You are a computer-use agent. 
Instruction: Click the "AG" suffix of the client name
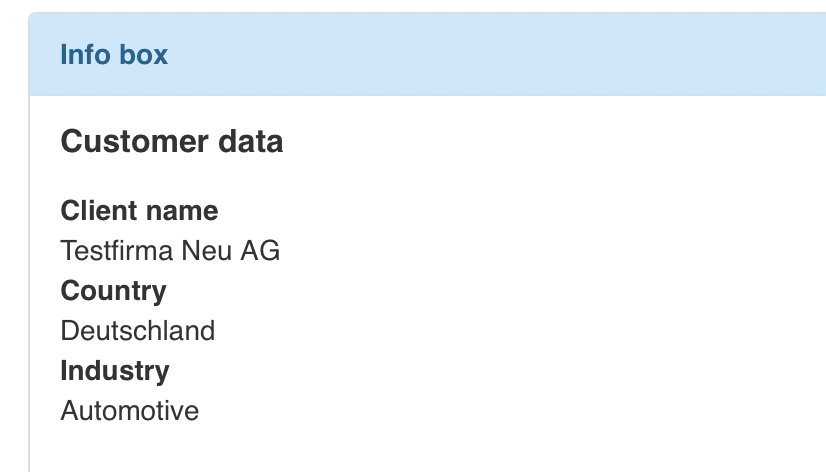coord(260,250)
